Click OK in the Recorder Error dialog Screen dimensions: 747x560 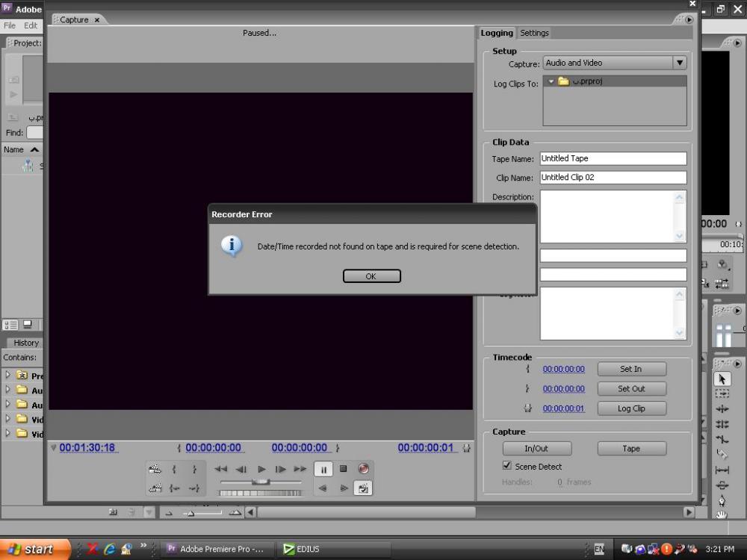(x=371, y=276)
